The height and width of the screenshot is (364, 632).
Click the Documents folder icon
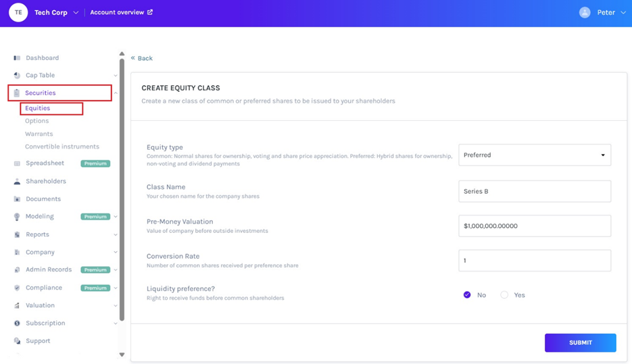point(17,199)
